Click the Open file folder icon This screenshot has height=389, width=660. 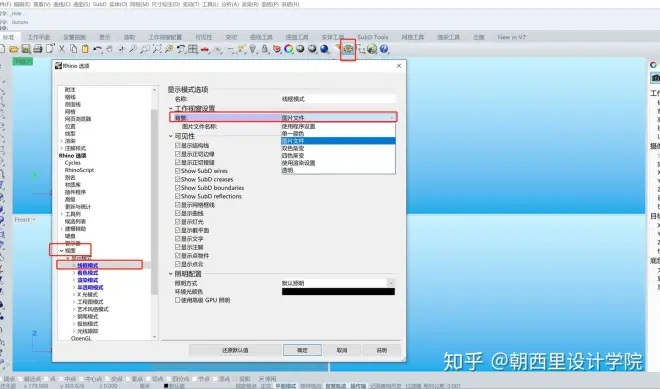point(14,49)
